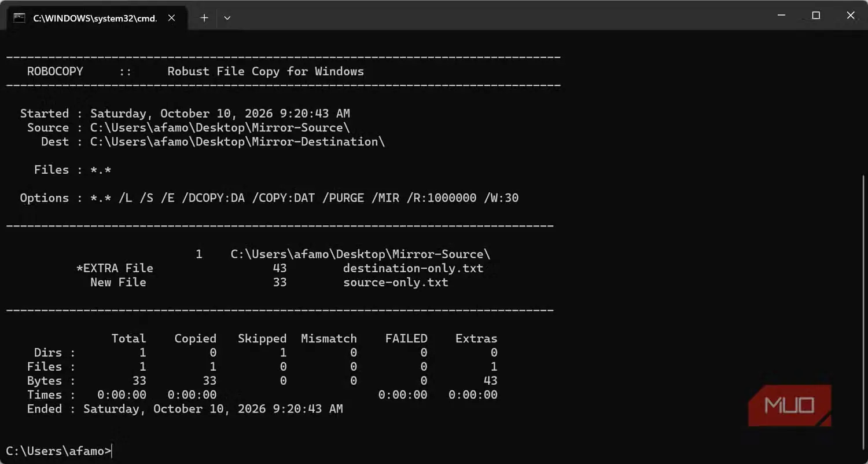Expand the new-tab profile dropdown chevron
Screen dimensions: 868x464
tap(227, 18)
